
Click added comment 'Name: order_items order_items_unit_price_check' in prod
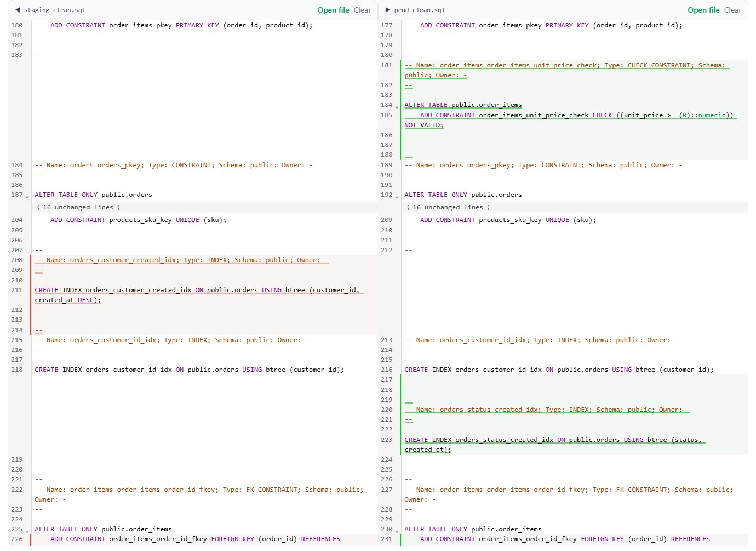point(566,70)
